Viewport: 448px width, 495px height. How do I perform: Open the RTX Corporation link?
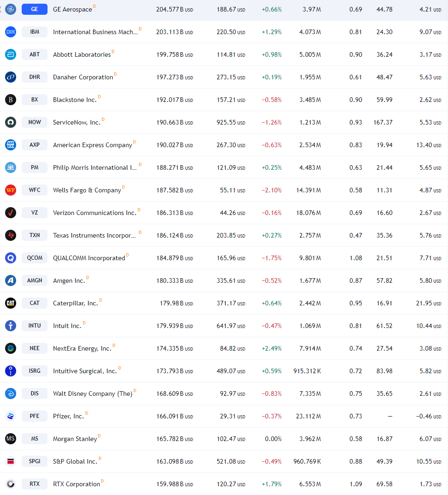pyautogui.click(x=77, y=484)
